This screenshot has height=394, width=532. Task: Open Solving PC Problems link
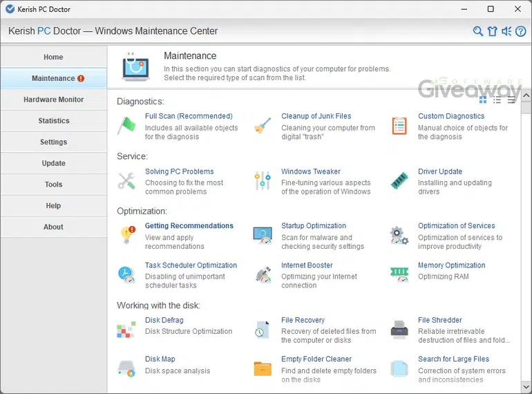(179, 171)
